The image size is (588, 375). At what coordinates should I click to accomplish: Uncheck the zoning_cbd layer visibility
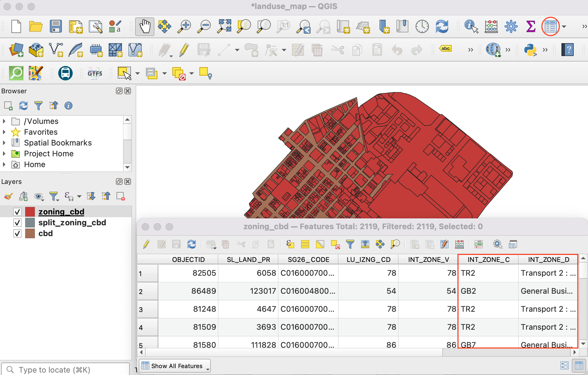pos(17,212)
